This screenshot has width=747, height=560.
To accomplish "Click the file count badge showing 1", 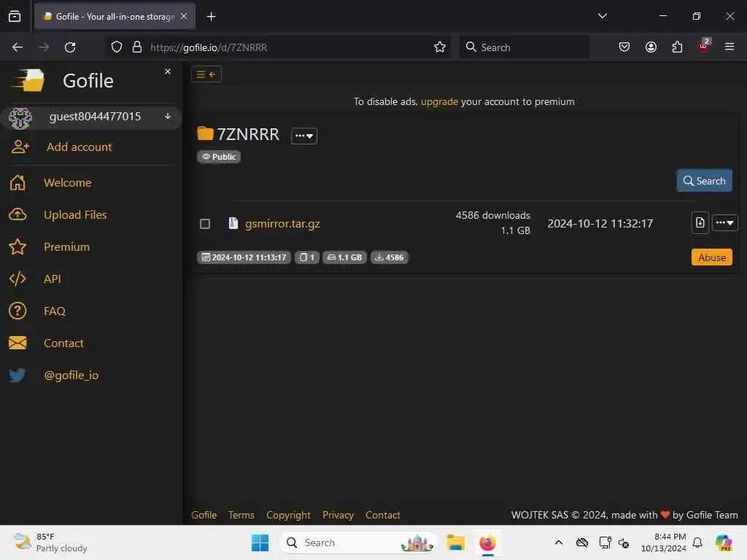I will (x=307, y=257).
